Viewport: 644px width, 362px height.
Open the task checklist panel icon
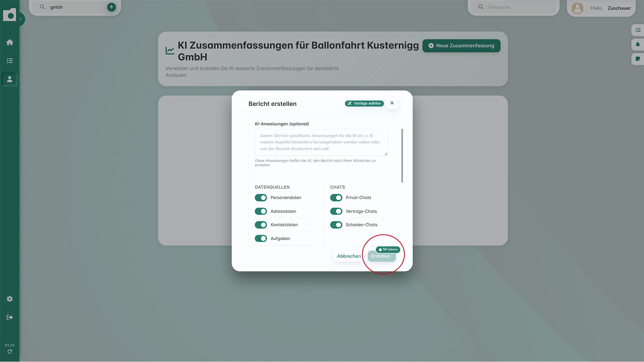coord(638,30)
